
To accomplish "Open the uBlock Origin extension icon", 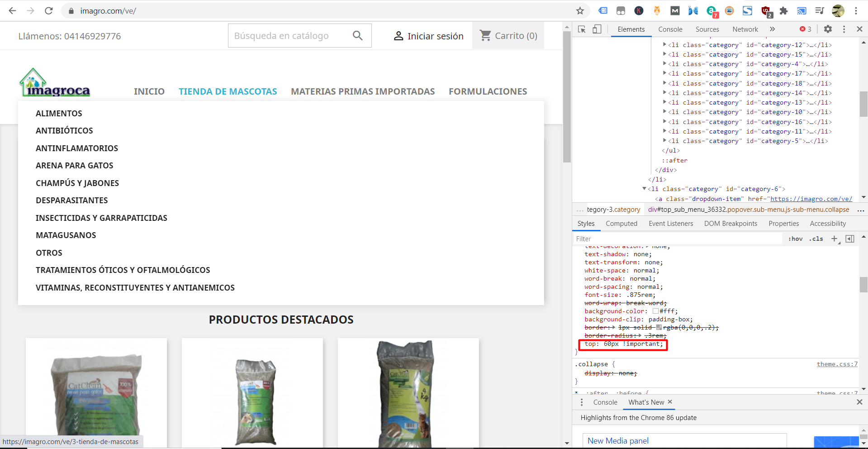I will tap(766, 11).
